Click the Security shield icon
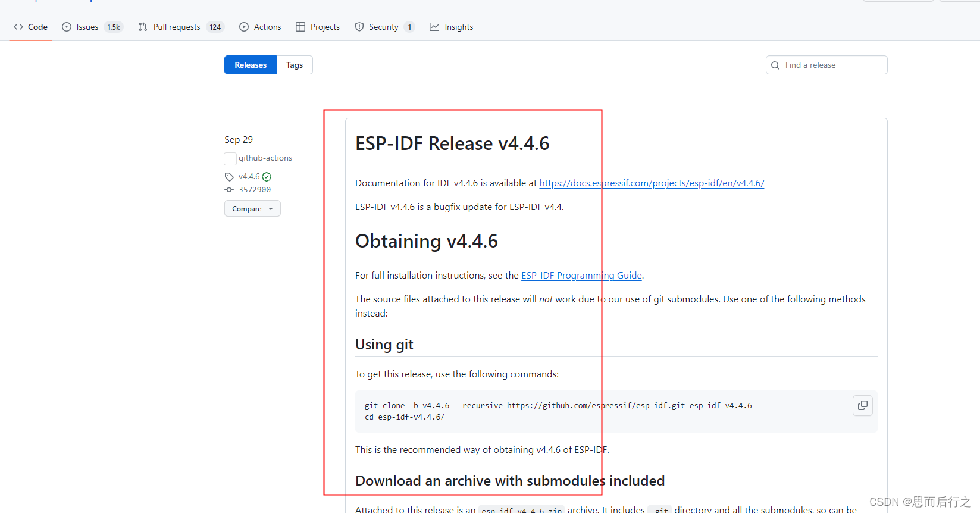Screen dimensions: 980x513 pyautogui.click(x=359, y=27)
